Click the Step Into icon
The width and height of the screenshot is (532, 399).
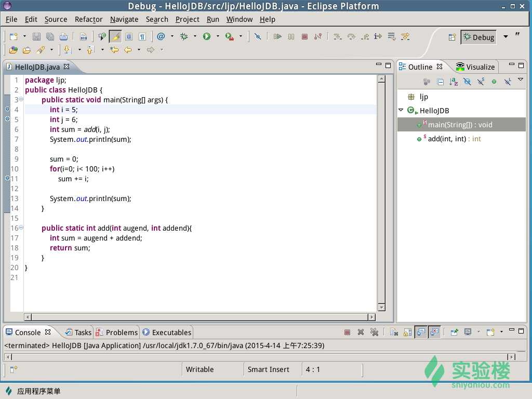coord(337,37)
